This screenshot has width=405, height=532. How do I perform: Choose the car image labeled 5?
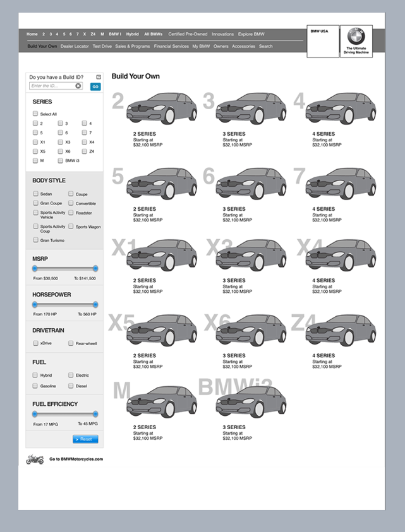pos(162,183)
